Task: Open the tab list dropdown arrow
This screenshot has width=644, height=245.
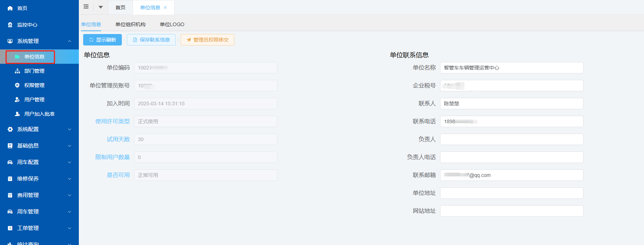Action: click(101, 7)
